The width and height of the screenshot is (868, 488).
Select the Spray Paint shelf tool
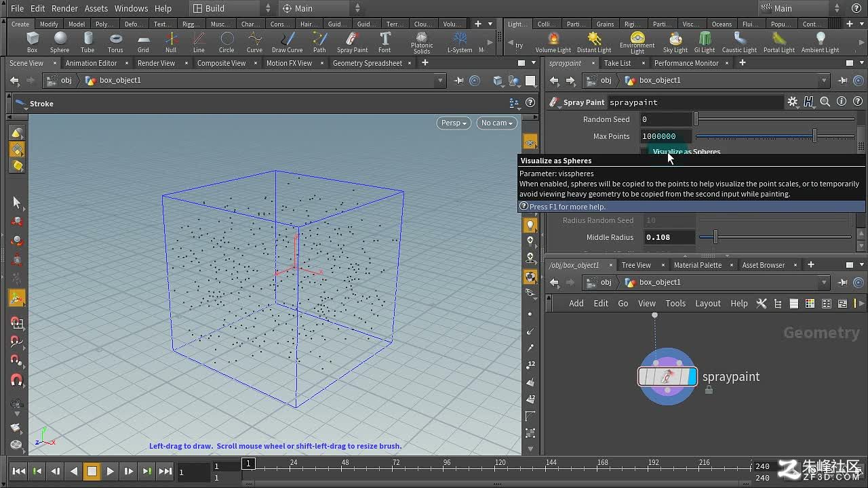[352, 42]
